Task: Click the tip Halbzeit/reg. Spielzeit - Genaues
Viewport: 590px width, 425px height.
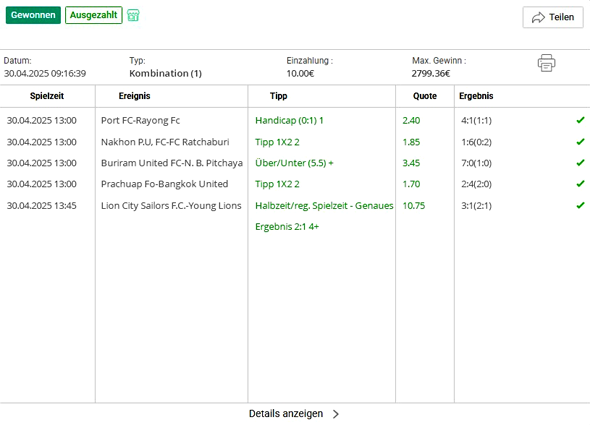Action: (324, 206)
